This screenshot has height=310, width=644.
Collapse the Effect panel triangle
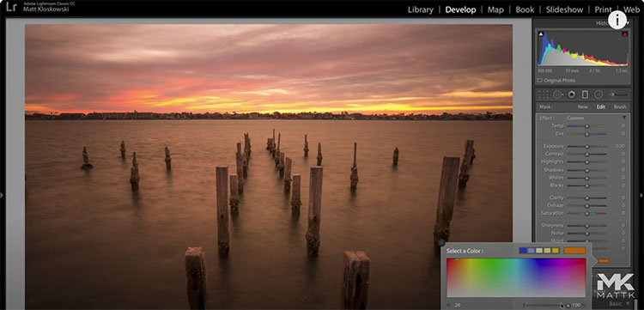624,118
